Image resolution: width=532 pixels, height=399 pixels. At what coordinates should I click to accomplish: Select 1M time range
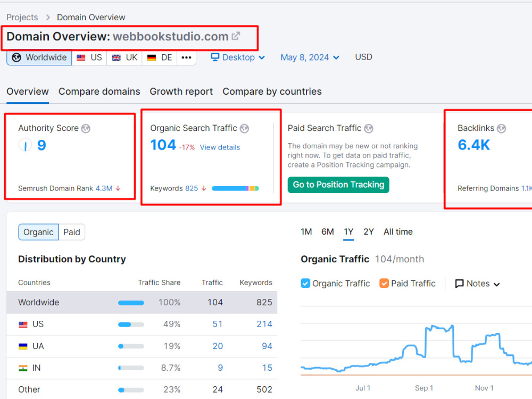[306, 232]
